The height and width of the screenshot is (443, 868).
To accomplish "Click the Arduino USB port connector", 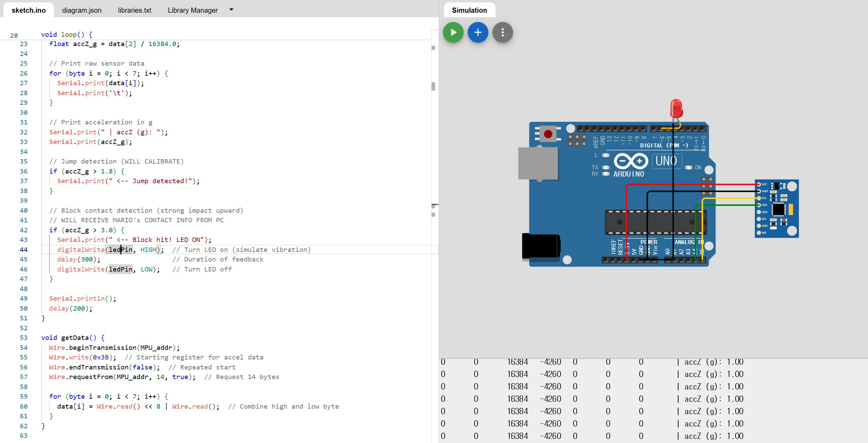I will point(538,163).
